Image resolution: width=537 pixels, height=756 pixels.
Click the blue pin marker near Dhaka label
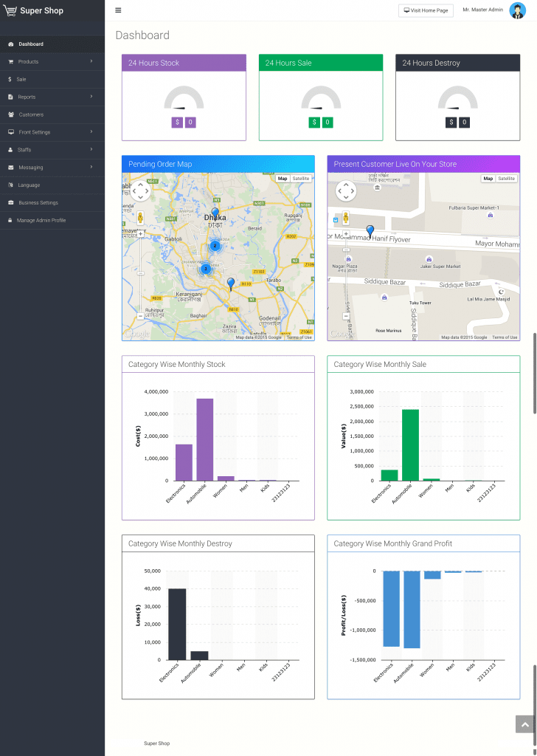215,213
